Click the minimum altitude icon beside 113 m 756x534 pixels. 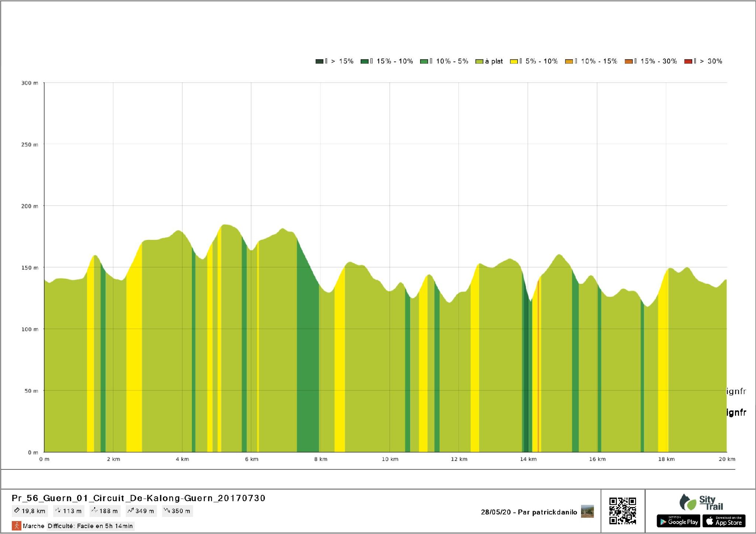58,511
